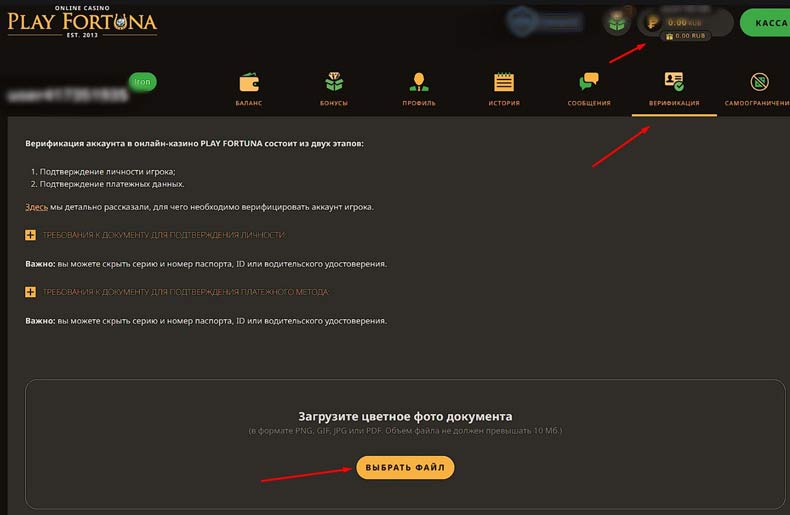This screenshot has width=790, height=515.
Task: Open the Профиль person icon
Action: point(419,82)
